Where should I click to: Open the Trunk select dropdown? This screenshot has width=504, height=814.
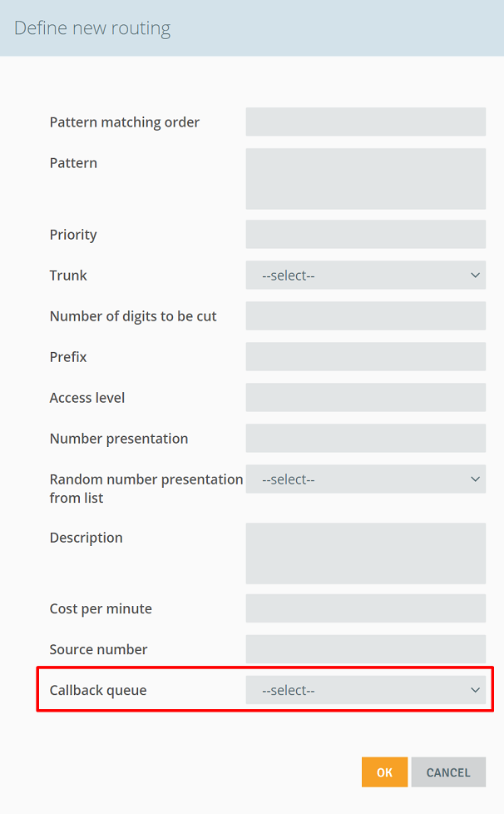coord(366,275)
